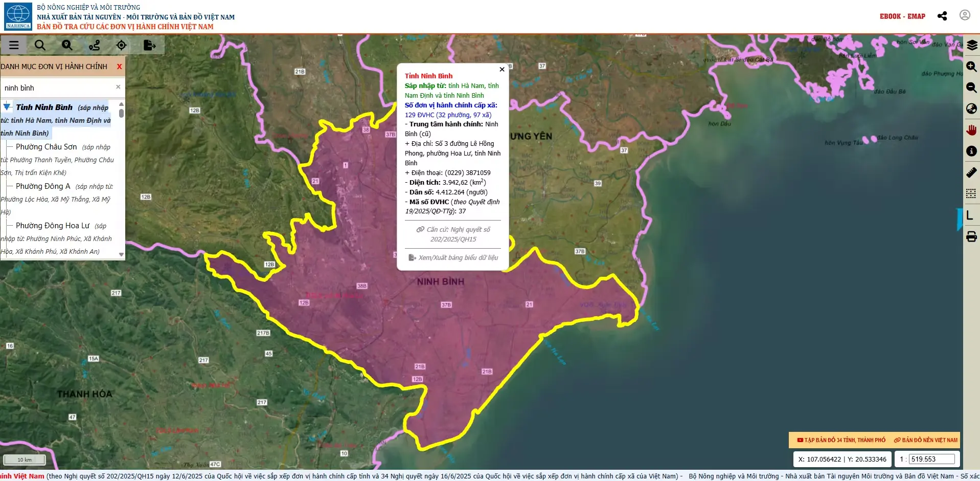Open the EBOOK - EMAP link

point(902,16)
